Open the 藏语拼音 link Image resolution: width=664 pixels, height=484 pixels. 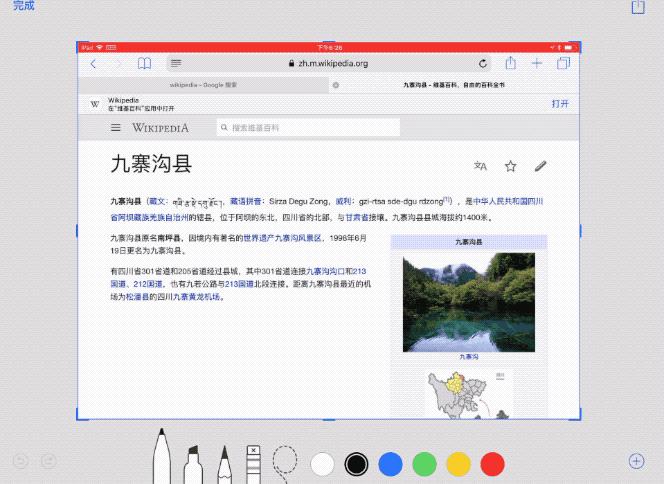[x=246, y=201]
